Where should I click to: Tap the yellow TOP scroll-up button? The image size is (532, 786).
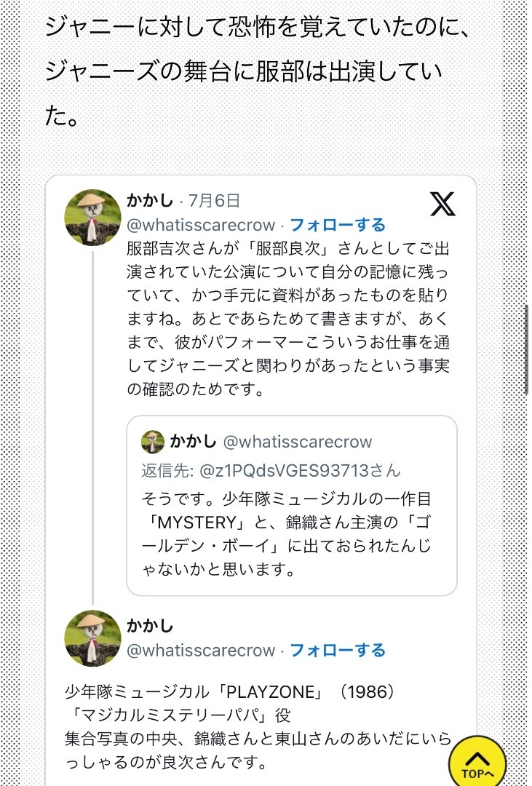[478, 762]
